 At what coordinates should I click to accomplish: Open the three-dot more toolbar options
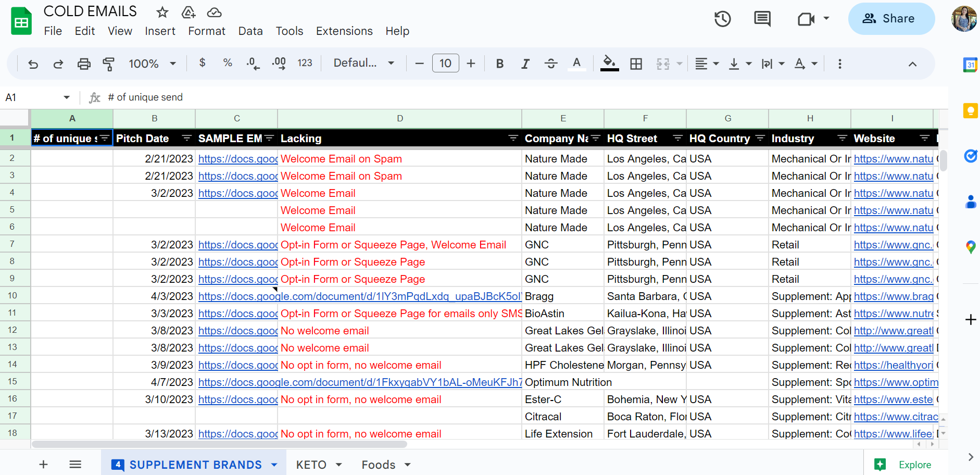[x=840, y=64]
